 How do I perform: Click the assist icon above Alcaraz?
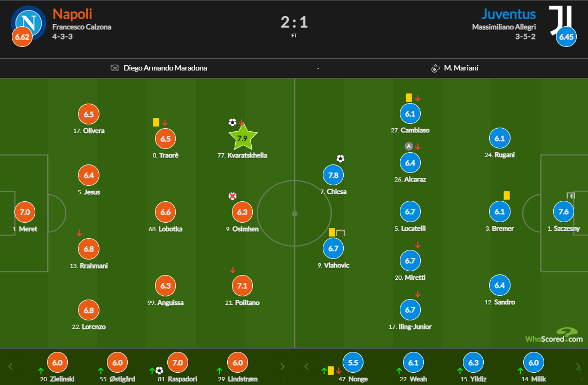click(x=408, y=146)
